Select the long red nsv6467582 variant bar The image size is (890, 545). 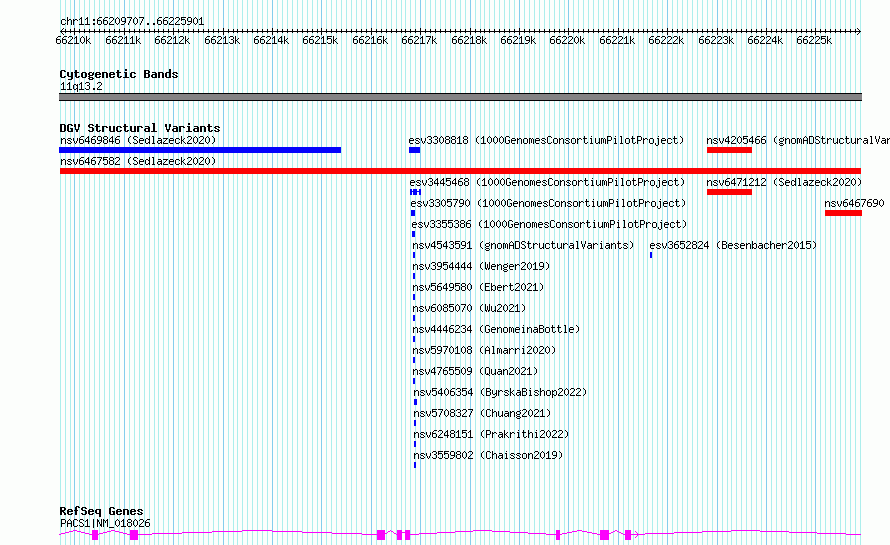point(460,171)
